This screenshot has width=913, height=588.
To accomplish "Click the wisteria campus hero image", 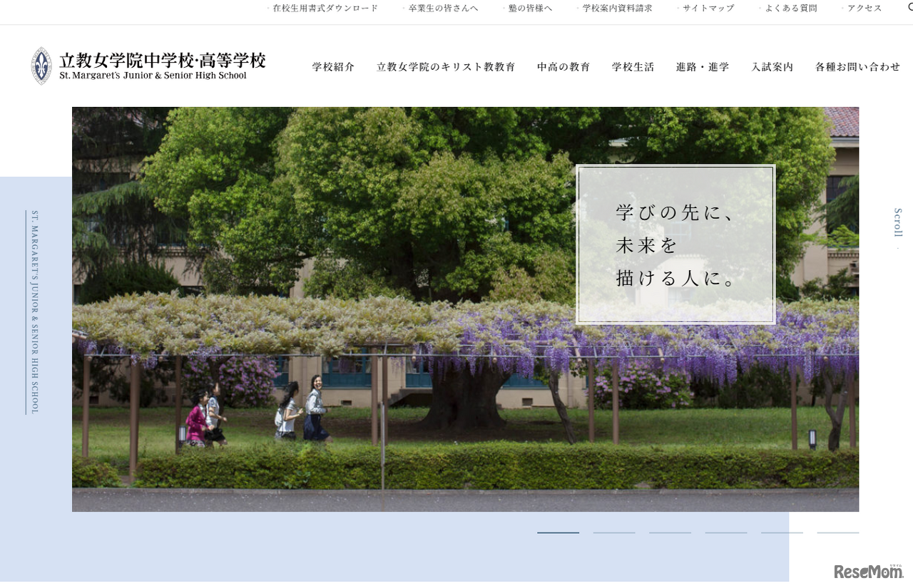I will (465, 309).
